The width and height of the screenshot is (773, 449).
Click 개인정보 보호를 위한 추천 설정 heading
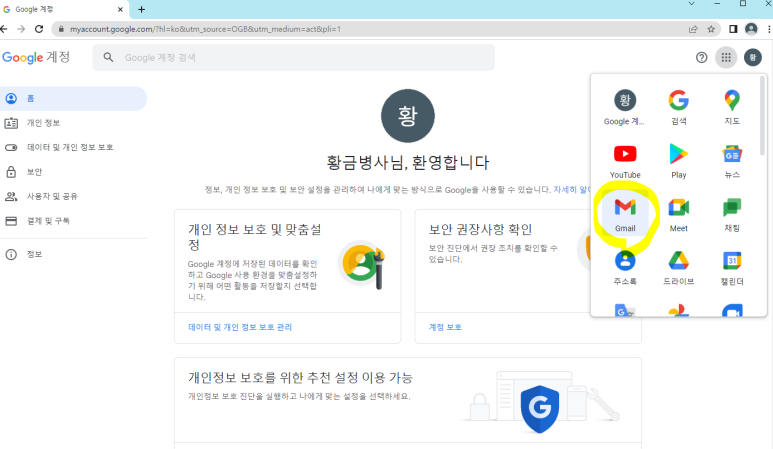point(300,378)
